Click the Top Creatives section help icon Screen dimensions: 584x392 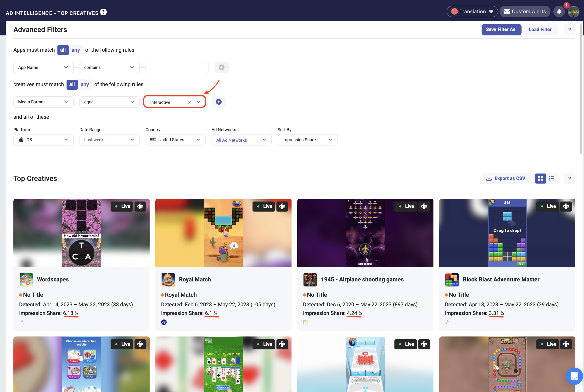click(x=569, y=178)
